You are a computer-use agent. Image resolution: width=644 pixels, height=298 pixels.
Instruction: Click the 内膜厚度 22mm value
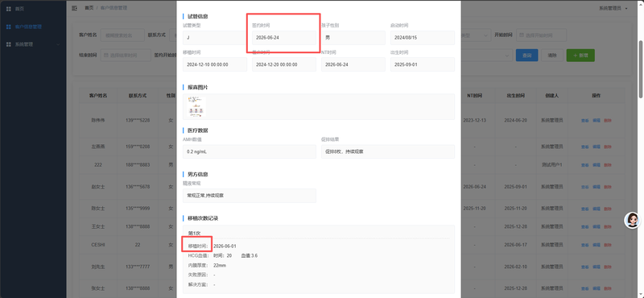220,265
